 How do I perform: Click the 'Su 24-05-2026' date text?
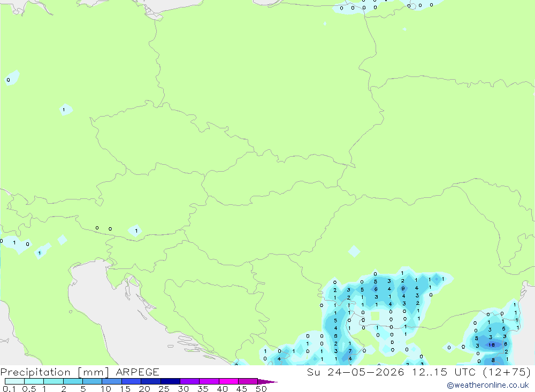point(355,372)
